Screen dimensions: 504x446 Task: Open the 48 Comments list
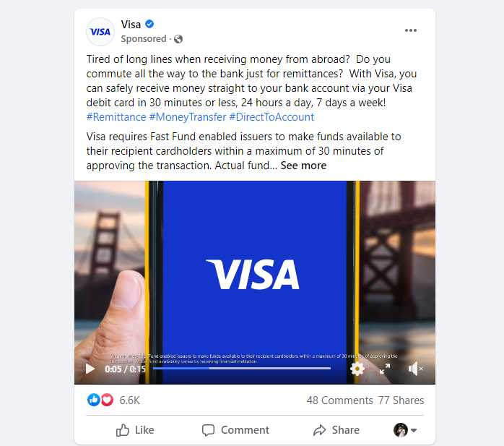[x=340, y=400]
